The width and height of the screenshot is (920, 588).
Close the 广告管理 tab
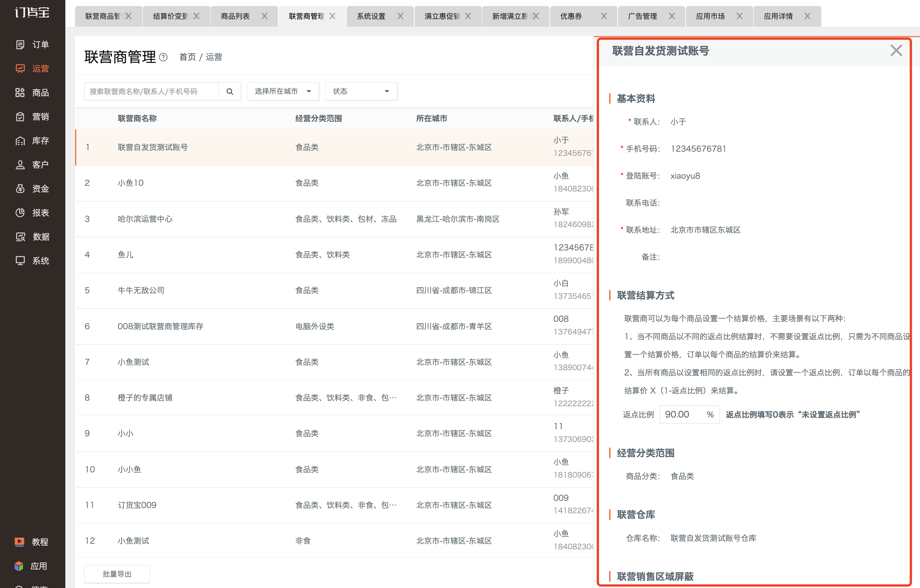click(x=672, y=16)
